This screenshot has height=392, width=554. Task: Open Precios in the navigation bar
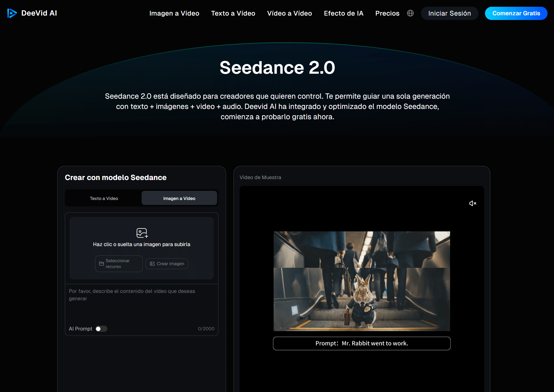(387, 13)
